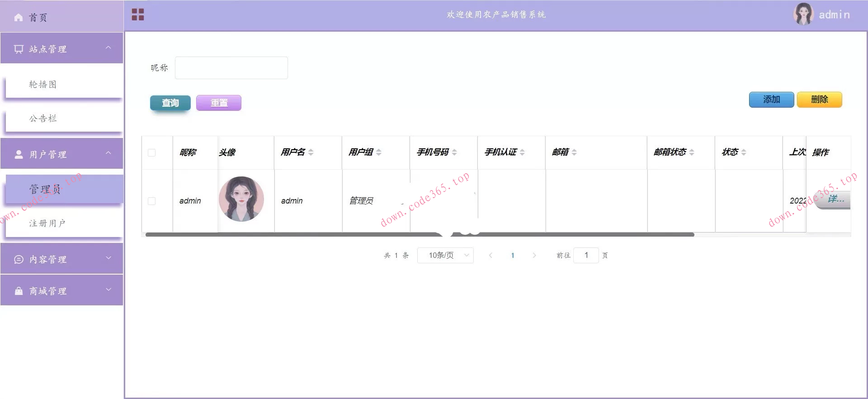Expand the 内容管理 menu chevron
This screenshot has width=868, height=399.
pos(108,258)
